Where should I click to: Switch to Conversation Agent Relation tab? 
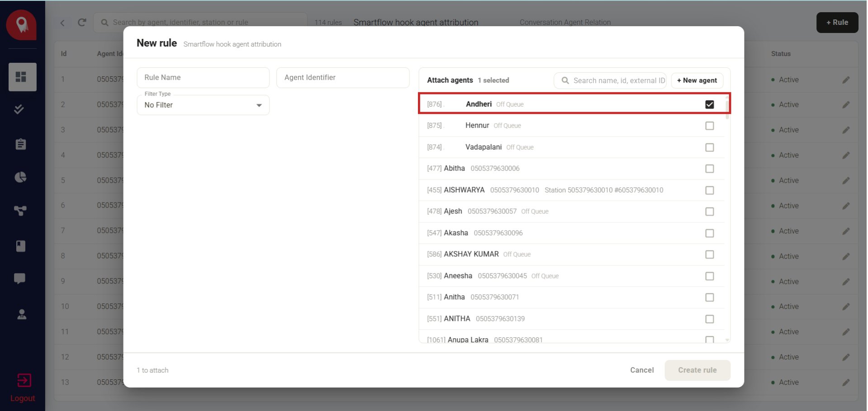(x=565, y=22)
